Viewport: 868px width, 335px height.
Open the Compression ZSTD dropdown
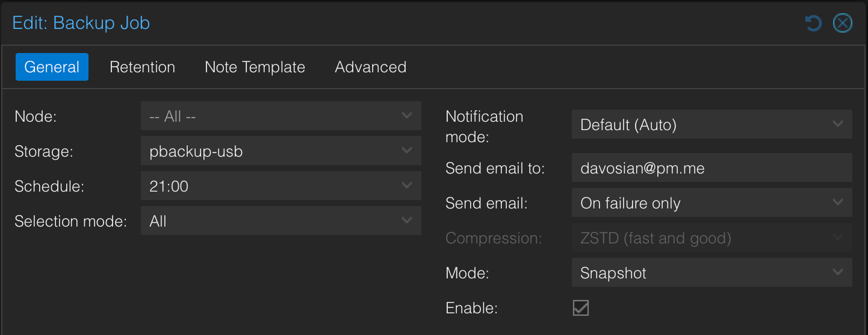click(712, 238)
